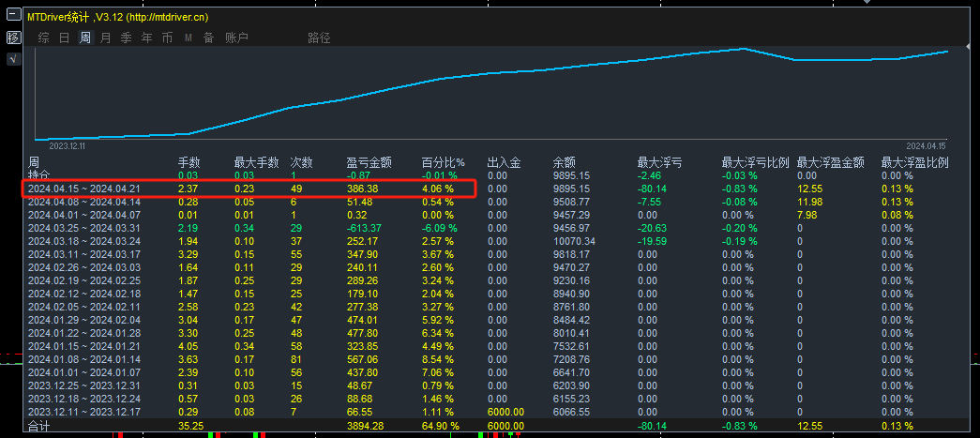Click the 手数 column header

pyautogui.click(x=188, y=163)
